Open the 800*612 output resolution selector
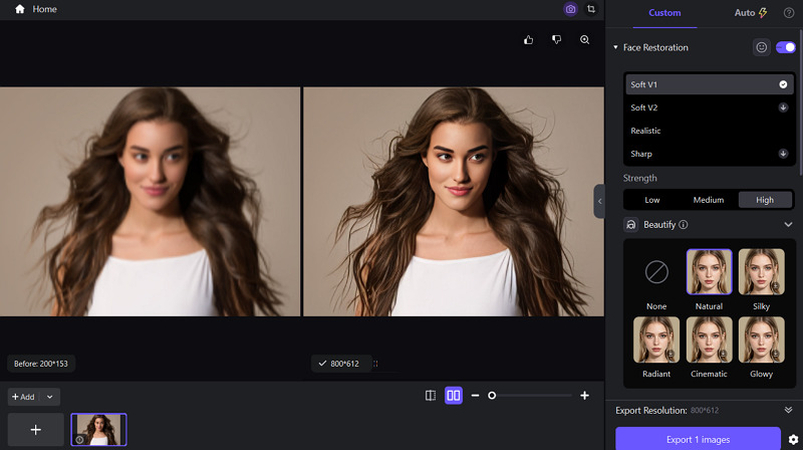 pyautogui.click(x=341, y=363)
